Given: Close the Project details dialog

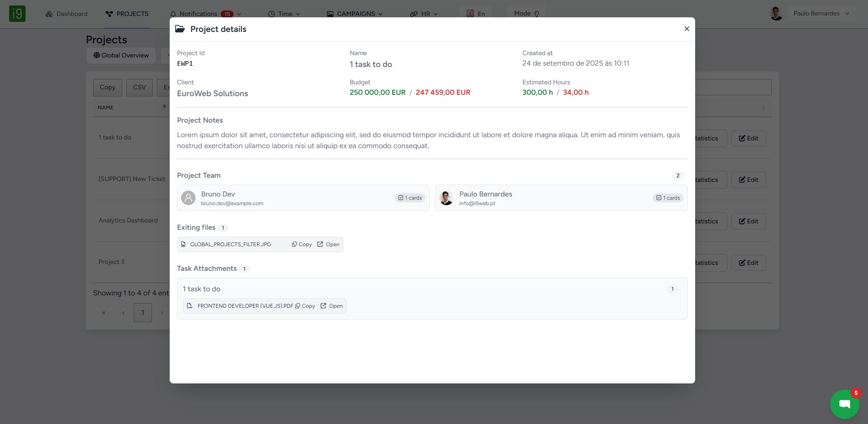Looking at the screenshot, I should coord(686,29).
